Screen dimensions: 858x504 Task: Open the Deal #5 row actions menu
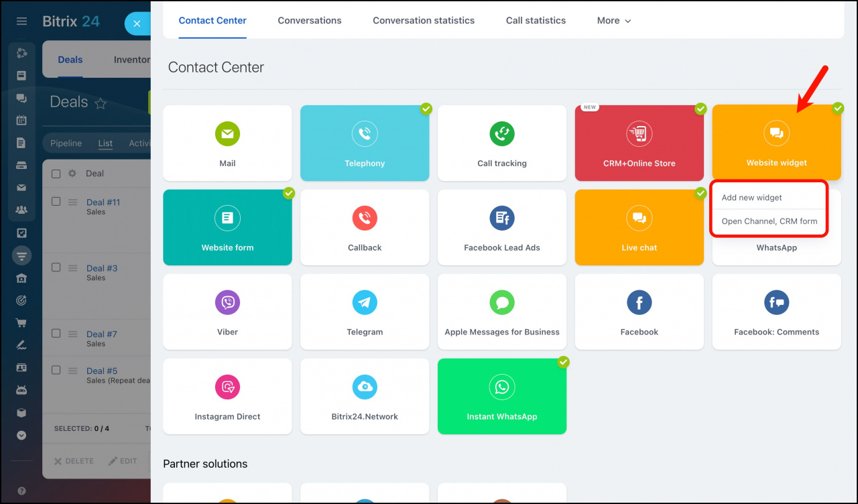[x=73, y=371]
